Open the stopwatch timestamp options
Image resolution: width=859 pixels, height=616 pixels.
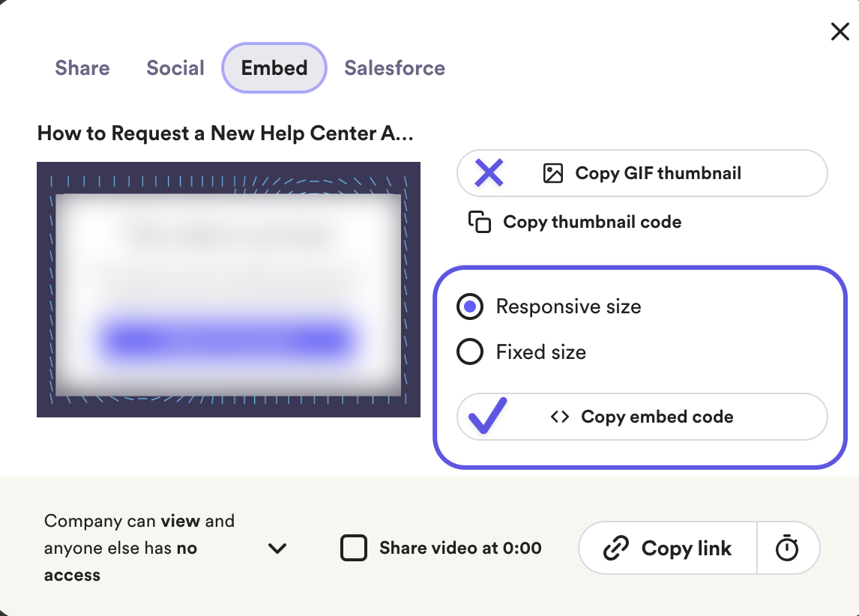(x=787, y=549)
